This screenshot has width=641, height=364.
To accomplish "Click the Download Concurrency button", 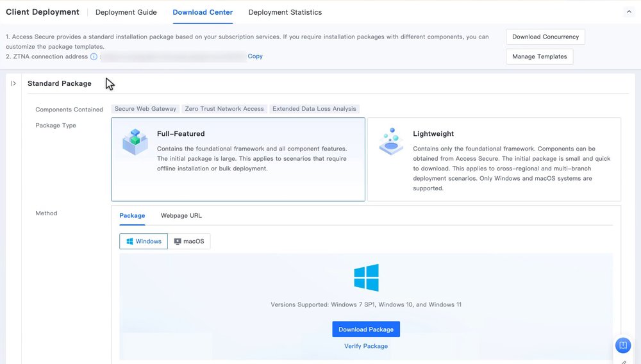I will (x=545, y=37).
